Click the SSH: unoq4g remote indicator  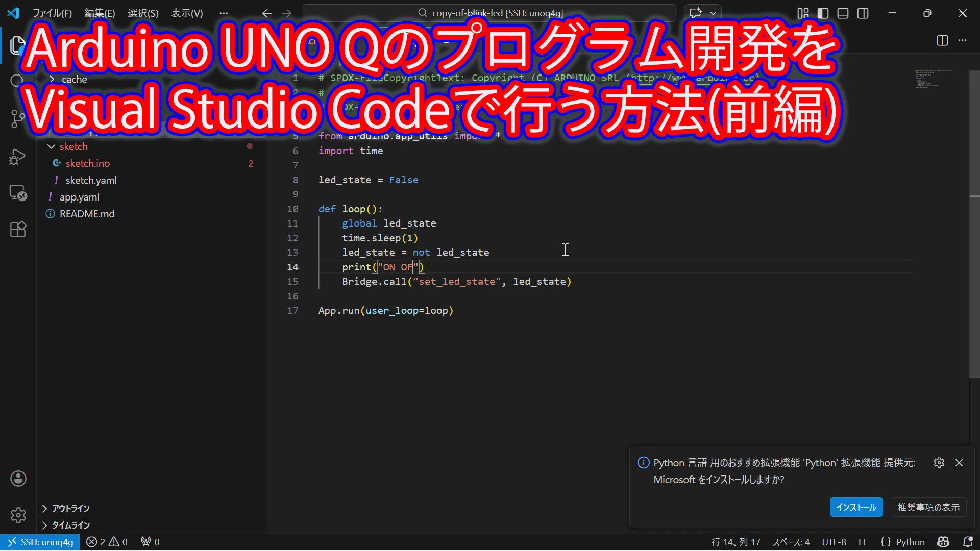pos(40,542)
